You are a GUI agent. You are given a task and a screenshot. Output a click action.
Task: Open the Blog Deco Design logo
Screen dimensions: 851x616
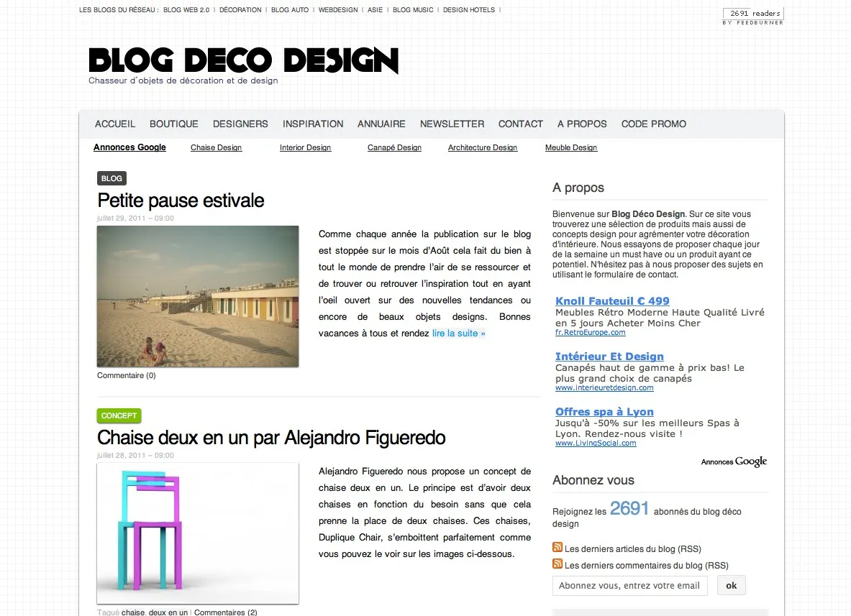click(x=244, y=60)
